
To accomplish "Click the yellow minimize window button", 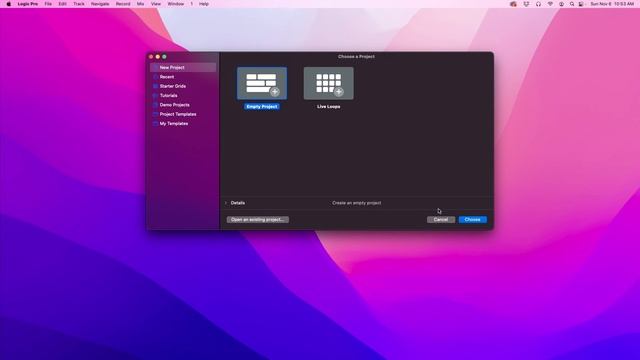I will click(158, 57).
